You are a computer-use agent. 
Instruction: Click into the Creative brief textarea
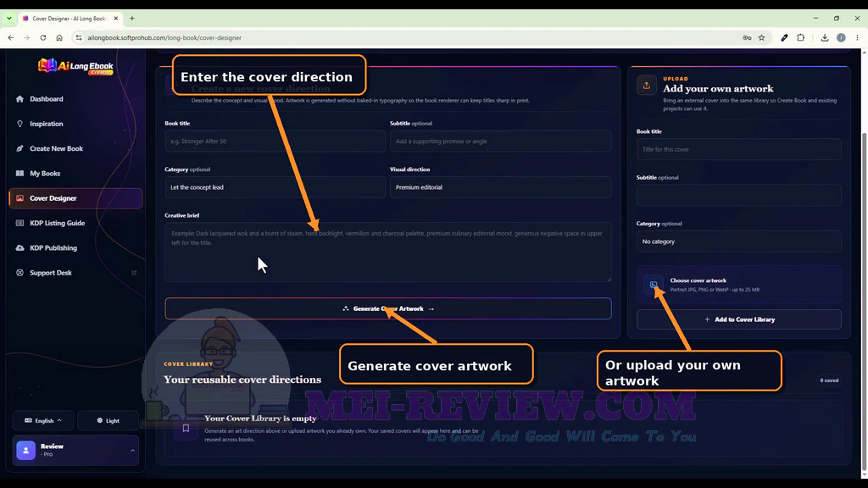[388, 252]
